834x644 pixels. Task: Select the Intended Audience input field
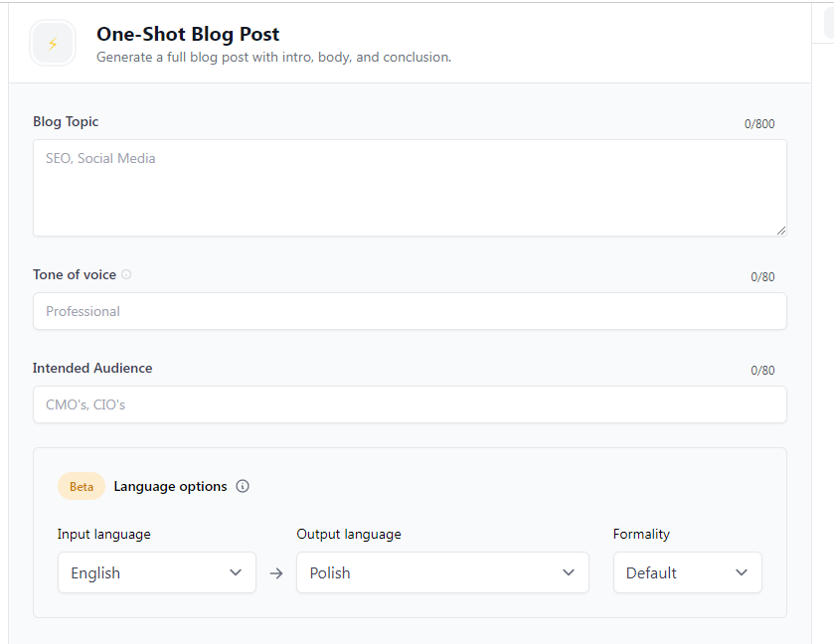tap(410, 404)
